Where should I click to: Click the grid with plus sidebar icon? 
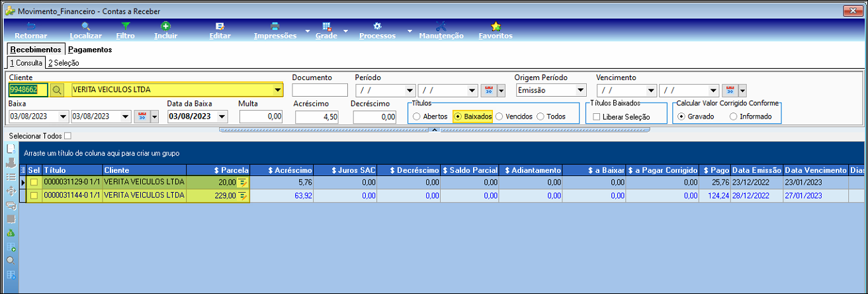11,247
